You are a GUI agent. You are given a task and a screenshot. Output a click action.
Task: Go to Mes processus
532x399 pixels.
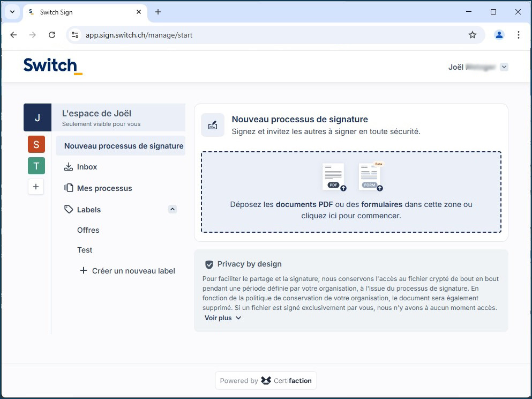coord(104,188)
